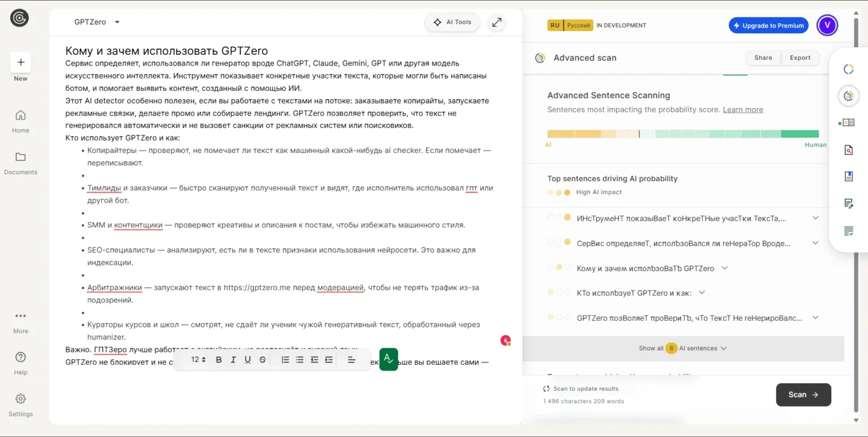
Task: Insert a numbered list
Action: point(285,360)
